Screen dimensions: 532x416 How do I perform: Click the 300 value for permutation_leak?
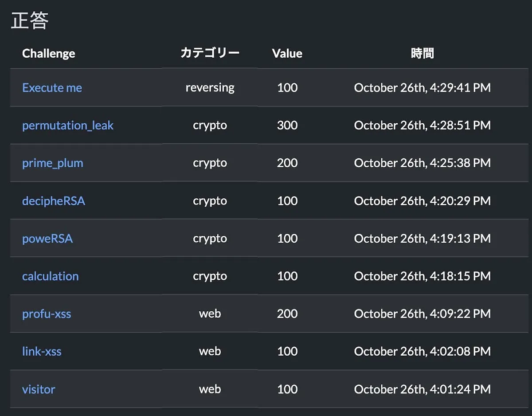pyautogui.click(x=287, y=126)
